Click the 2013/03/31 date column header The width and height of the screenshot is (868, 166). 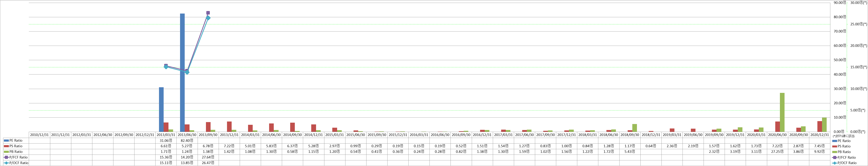coord(166,135)
